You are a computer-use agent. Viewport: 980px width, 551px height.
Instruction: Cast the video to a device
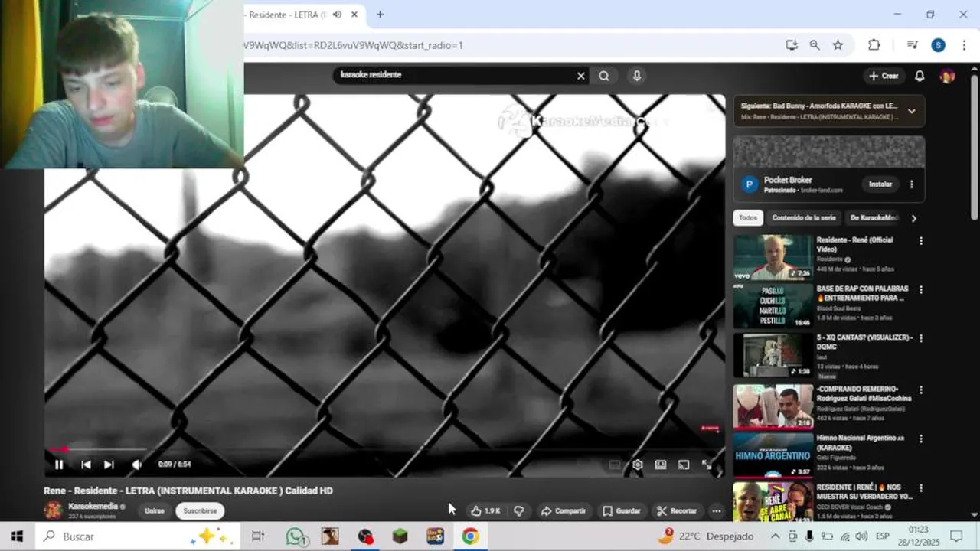(684, 465)
